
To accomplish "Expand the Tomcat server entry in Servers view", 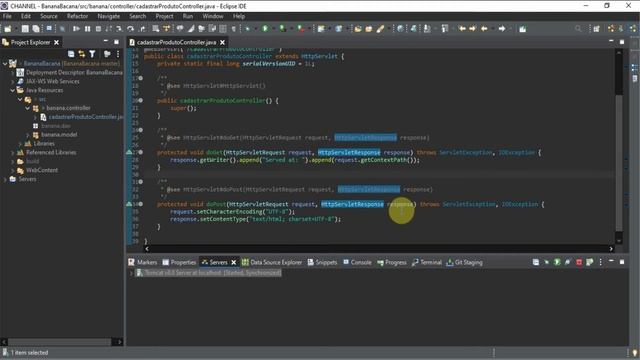I will click(131, 273).
